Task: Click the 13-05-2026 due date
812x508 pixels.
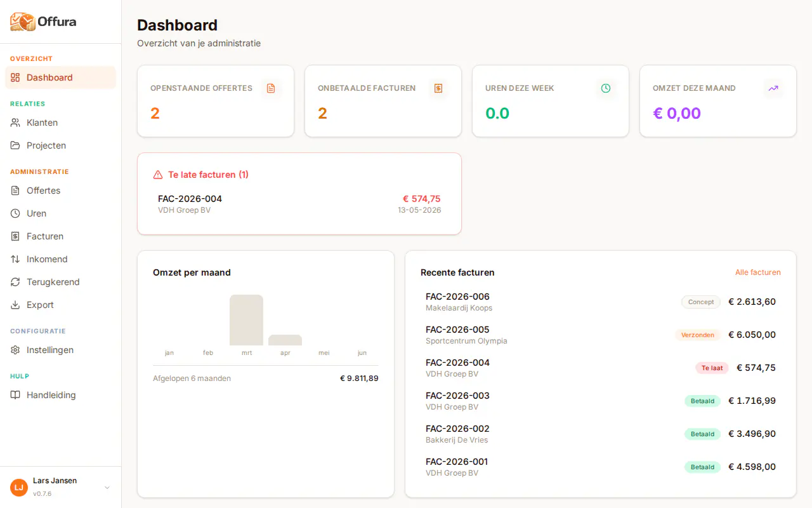Action: pos(419,210)
